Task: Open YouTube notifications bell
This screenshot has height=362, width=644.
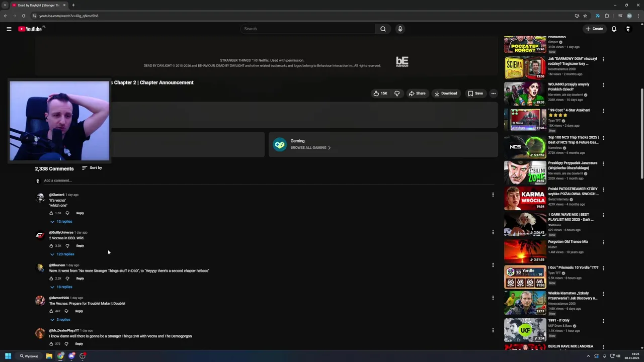Action: coord(614,29)
